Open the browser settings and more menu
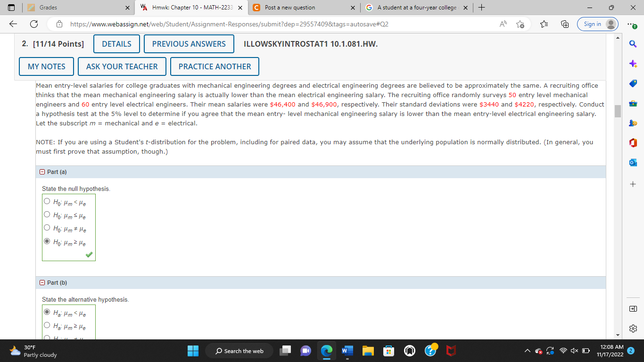 click(633, 24)
